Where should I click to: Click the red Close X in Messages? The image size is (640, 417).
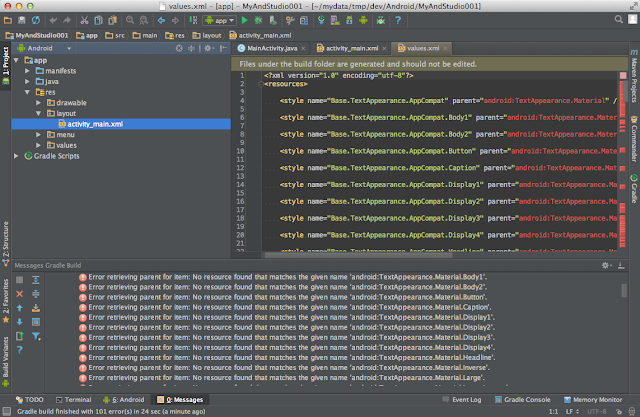point(19,294)
